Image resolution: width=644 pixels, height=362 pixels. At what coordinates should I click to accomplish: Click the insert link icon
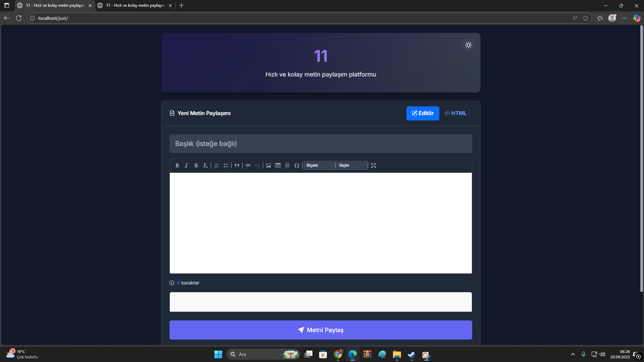[248, 165]
